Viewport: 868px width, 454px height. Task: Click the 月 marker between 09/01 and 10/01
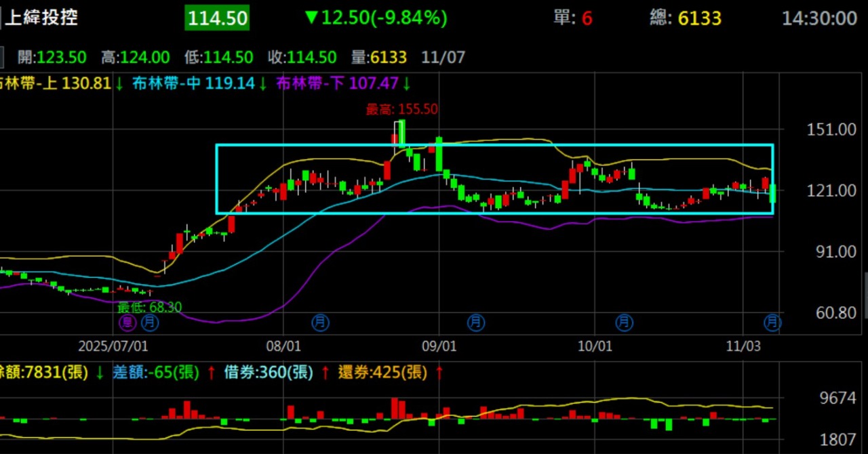(477, 322)
